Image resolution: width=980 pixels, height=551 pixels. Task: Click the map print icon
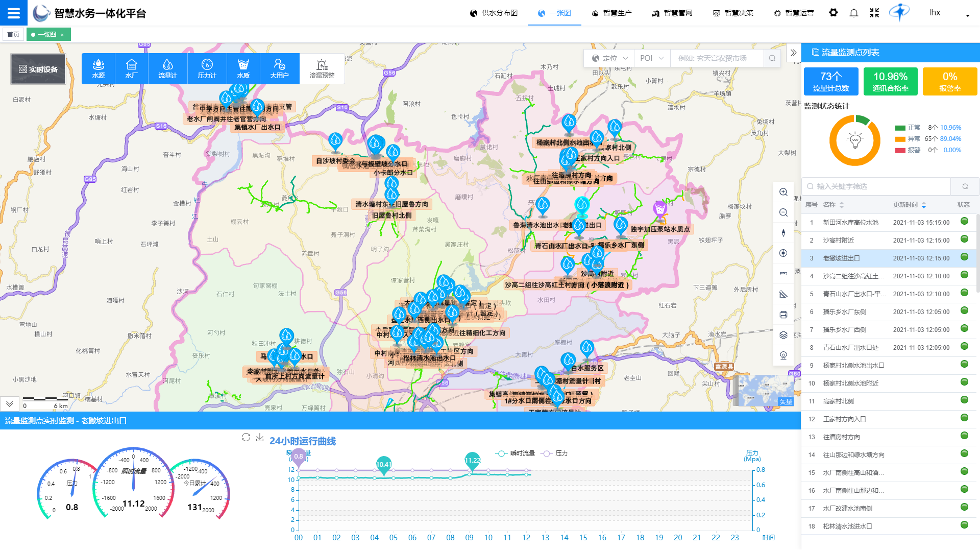(x=783, y=315)
